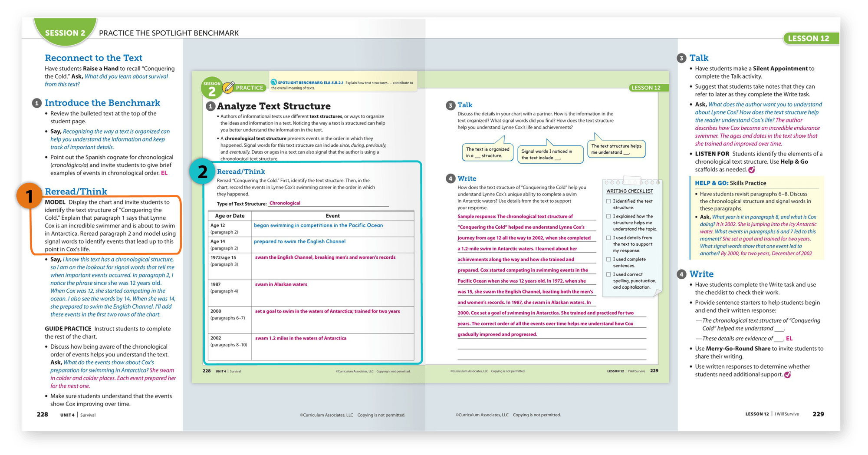This screenshot has height=455, width=868.
Task: Click 'Merry-Go-Round Share' bold text
Action: (x=738, y=349)
